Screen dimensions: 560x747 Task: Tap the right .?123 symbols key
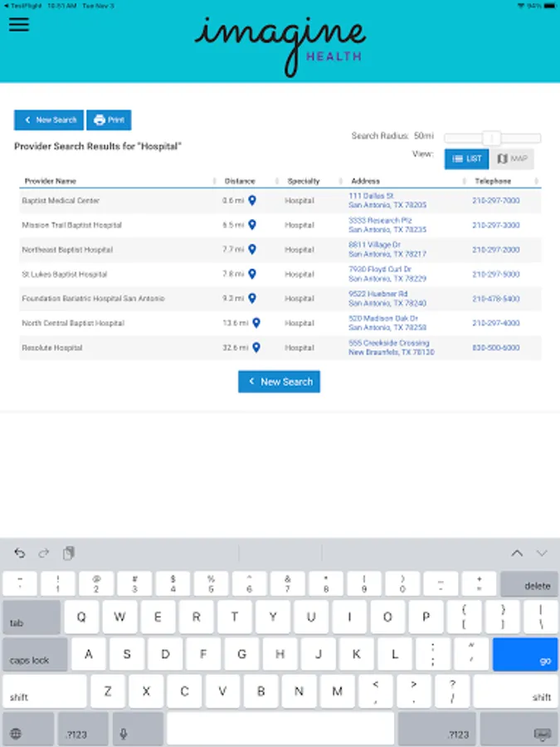coord(436,730)
